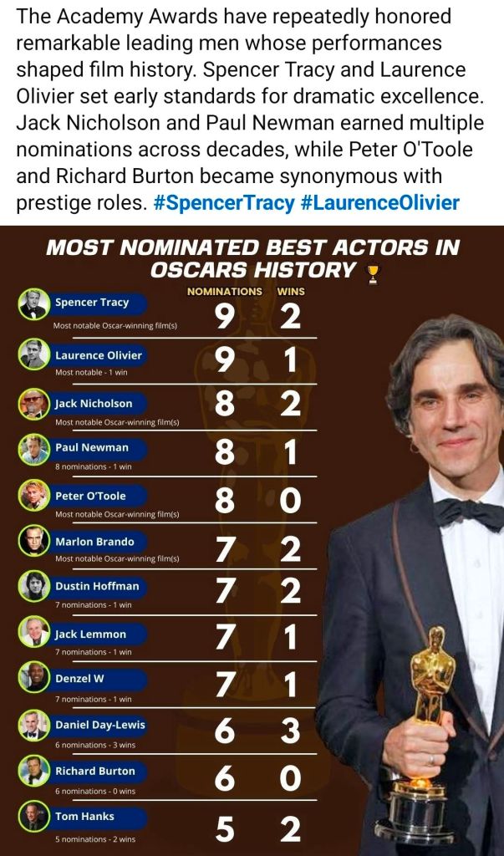Click the WINS column header

tap(291, 292)
